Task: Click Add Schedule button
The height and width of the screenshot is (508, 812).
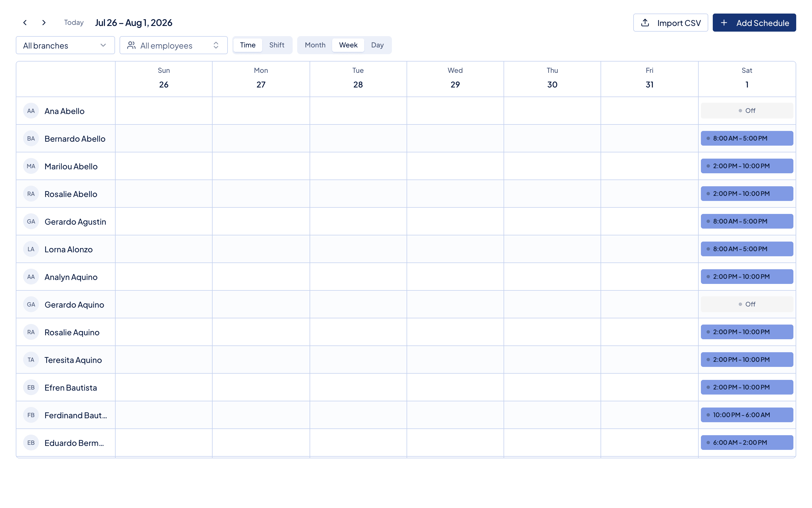Action: coord(754,23)
